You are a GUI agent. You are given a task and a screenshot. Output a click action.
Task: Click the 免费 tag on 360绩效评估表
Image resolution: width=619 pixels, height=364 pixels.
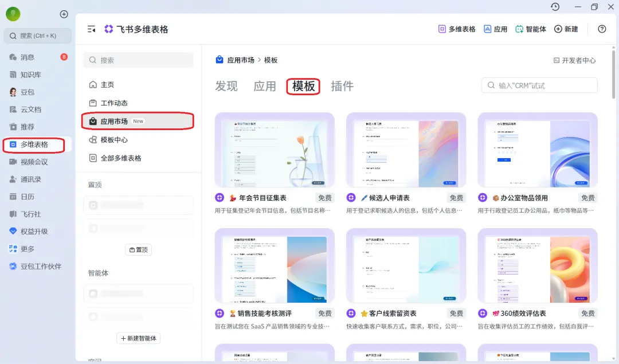[588, 314]
